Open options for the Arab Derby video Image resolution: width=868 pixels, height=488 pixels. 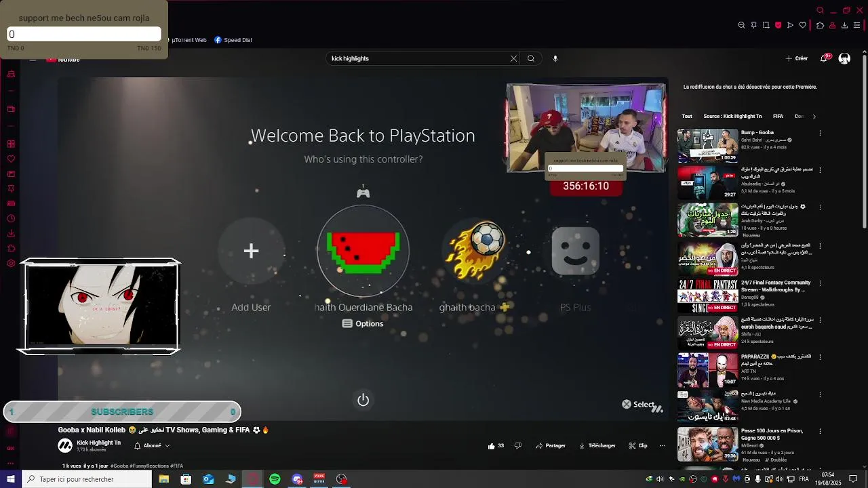point(820,208)
